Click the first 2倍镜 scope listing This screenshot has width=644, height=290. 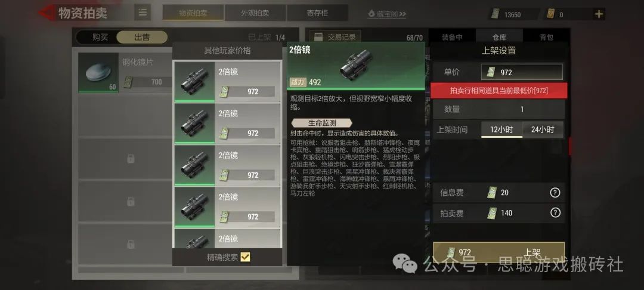tap(228, 82)
